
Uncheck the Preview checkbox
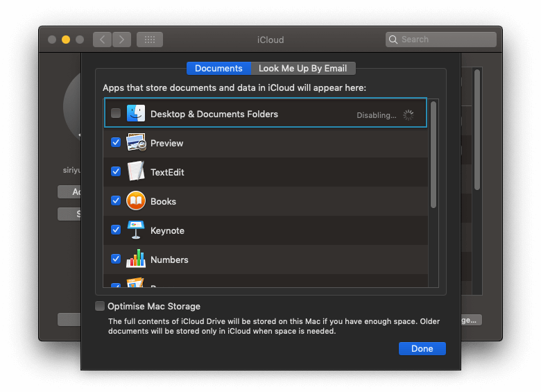tap(116, 142)
